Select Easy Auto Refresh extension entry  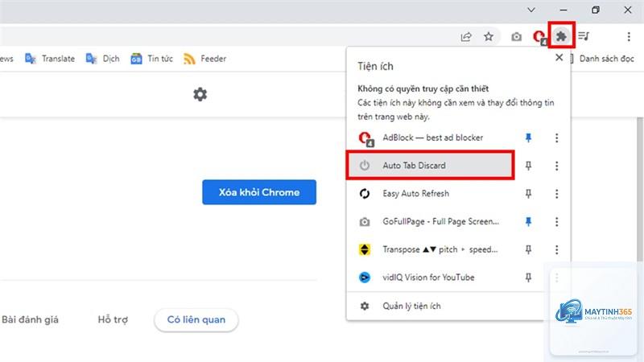point(431,193)
